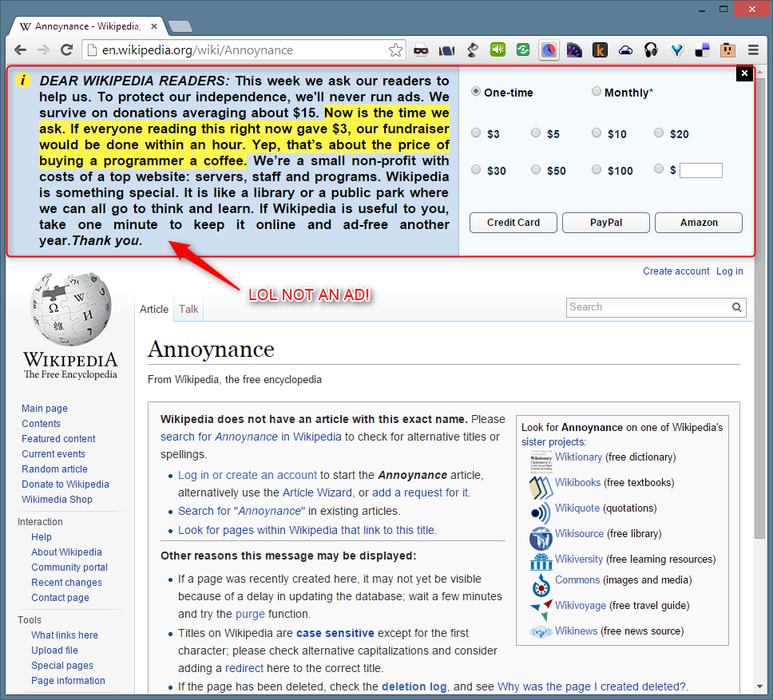
Task: Open a new browser tab
Action: (x=180, y=26)
